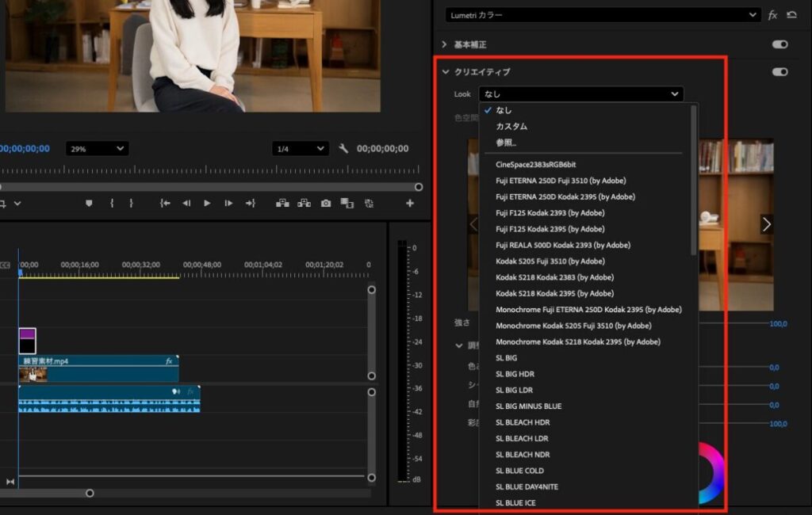Disable the クリエイティブ effect toggle

779,71
